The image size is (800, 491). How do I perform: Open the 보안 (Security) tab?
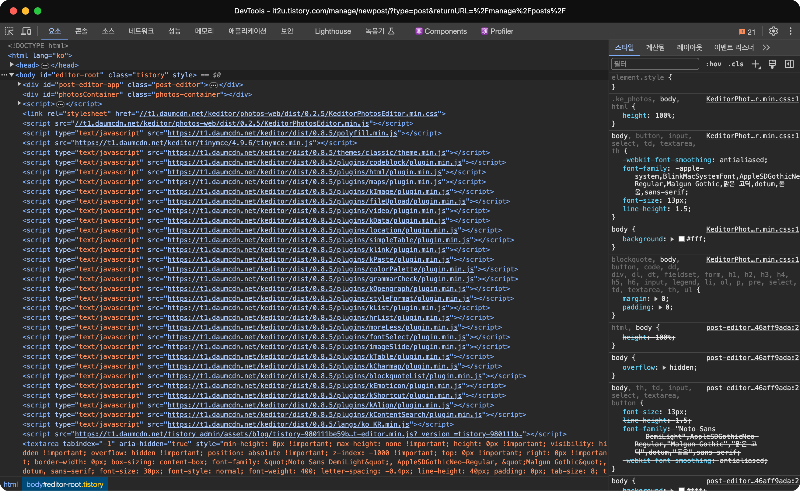(287, 31)
